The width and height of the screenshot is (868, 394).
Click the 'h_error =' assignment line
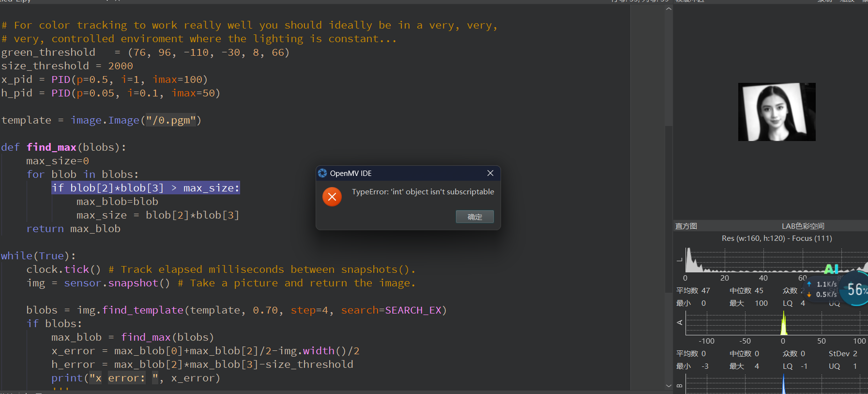(x=202, y=364)
